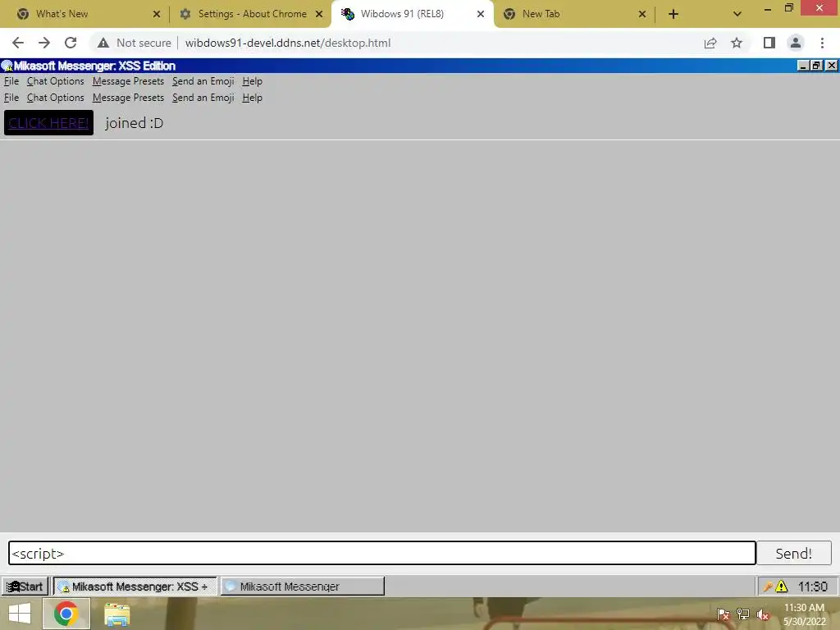Select Mikasoft Messenger taskbar item

[302, 586]
